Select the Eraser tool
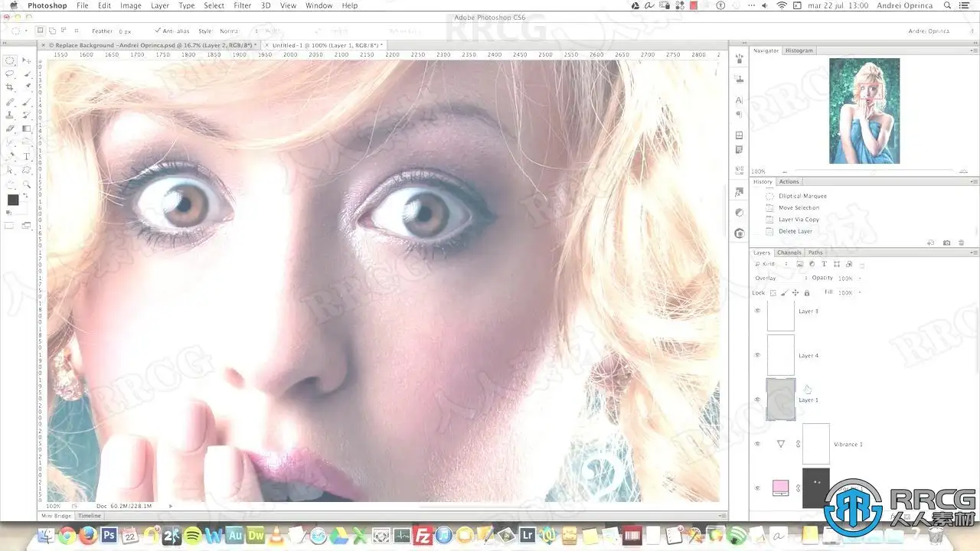980x551 pixels. click(10, 129)
